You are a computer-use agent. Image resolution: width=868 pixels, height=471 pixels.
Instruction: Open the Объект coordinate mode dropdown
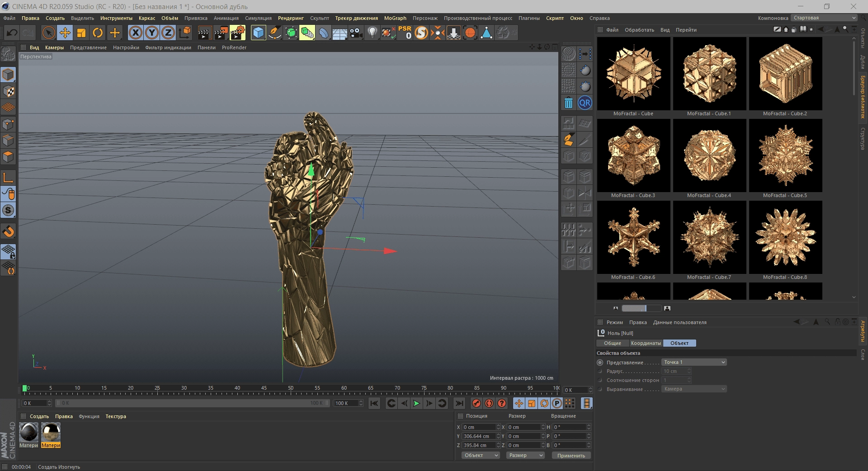481,455
